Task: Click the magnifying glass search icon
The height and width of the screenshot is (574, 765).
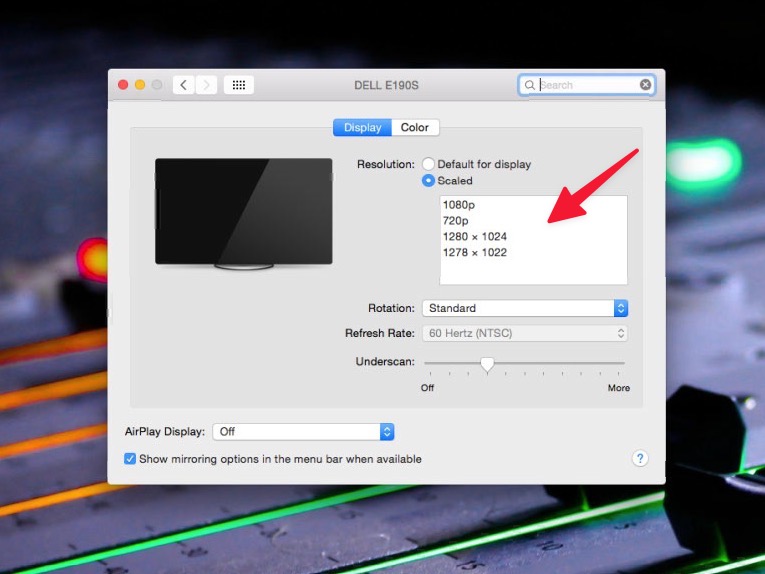Action: pos(529,85)
